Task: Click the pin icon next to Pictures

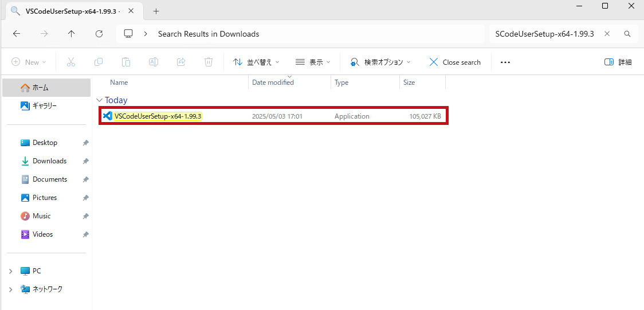Action: coord(85,198)
